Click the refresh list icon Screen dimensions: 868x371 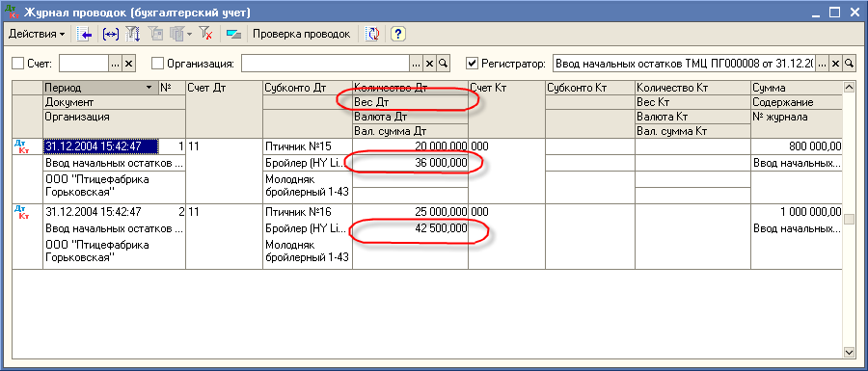click(x=373, y=35)
